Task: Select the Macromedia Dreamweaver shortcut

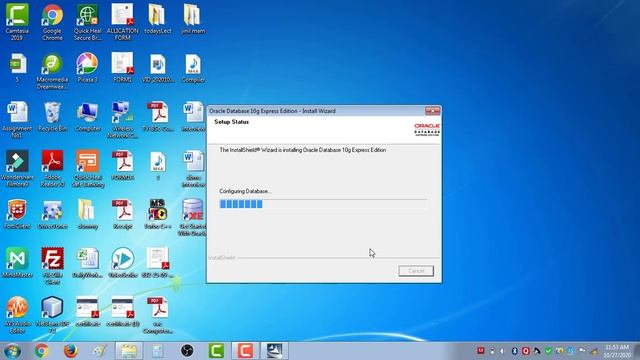Action: coord(52,71)
